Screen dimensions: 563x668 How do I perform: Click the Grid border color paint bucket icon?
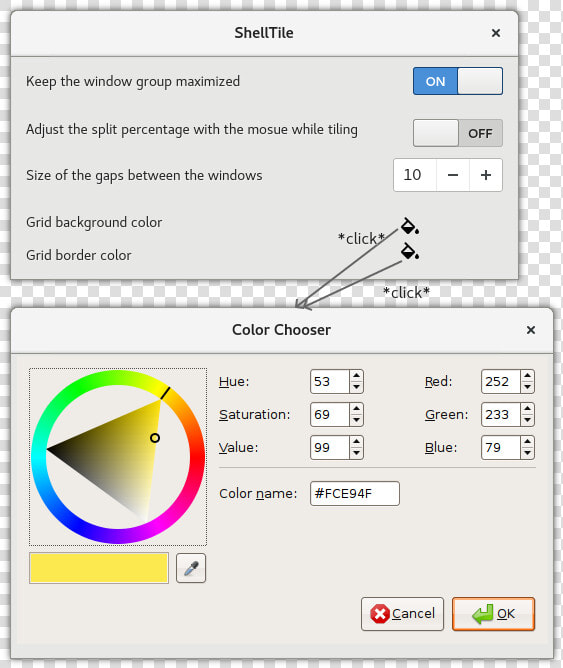click(410, 251)
